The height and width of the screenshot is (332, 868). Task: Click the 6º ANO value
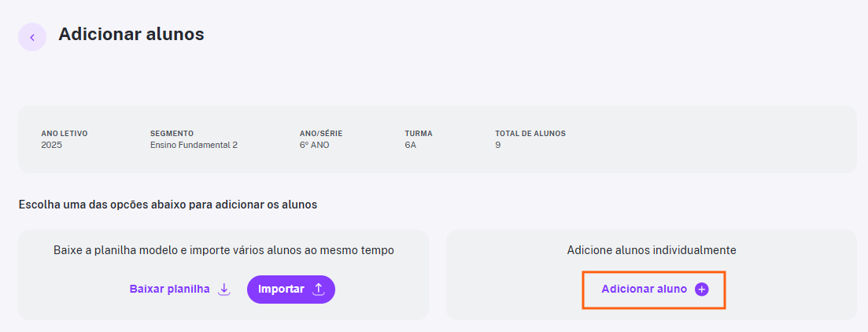click(x=314, y=146)
